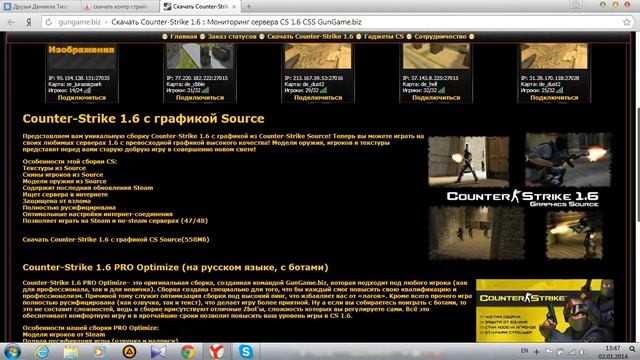Viewport: 640px width, 360px height.
Task: Click the "Counter Strike 1.6 Graphics Source" logo
Action: click(522, 198)
